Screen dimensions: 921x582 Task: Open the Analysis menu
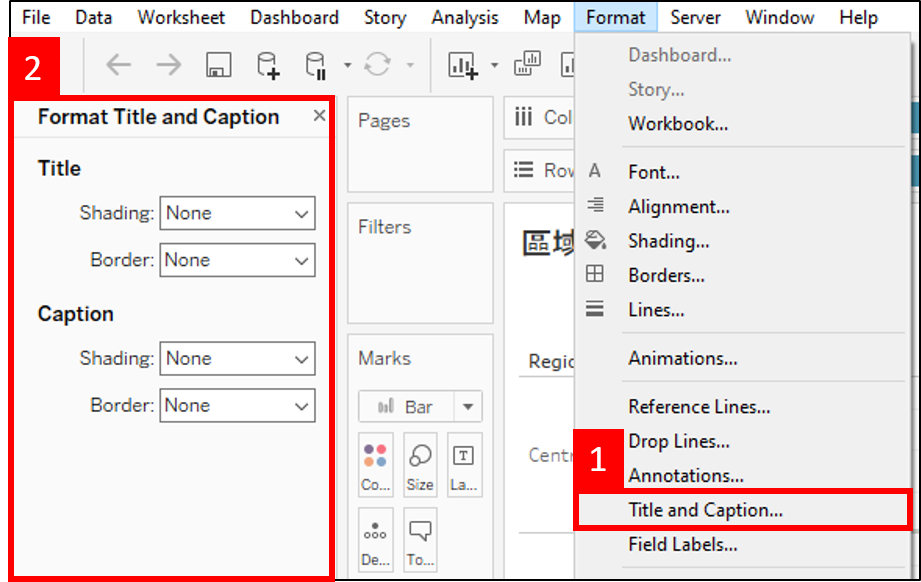[x=465, y=18]
